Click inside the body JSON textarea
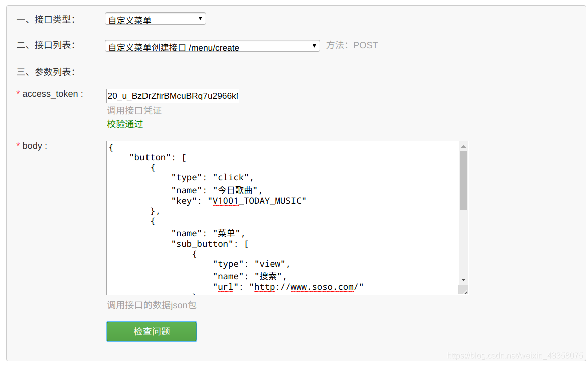588x365 pixels. click(x=282, y=218)
